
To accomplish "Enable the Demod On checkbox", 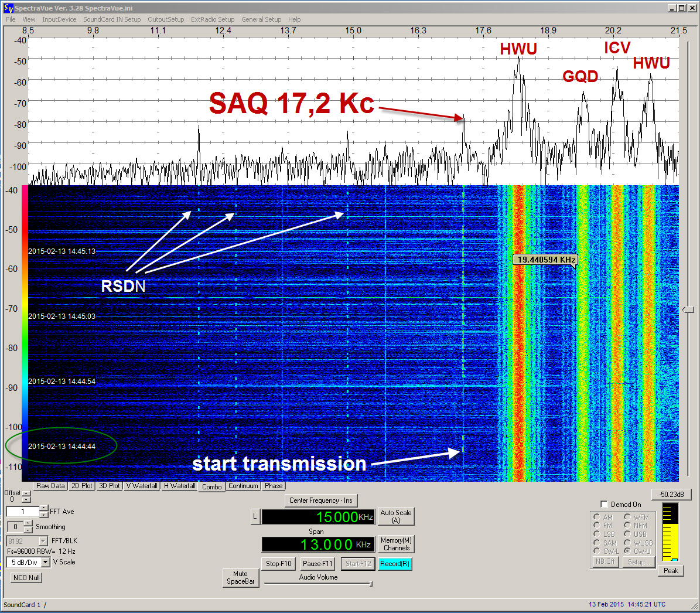I will (x=605, y=505).
